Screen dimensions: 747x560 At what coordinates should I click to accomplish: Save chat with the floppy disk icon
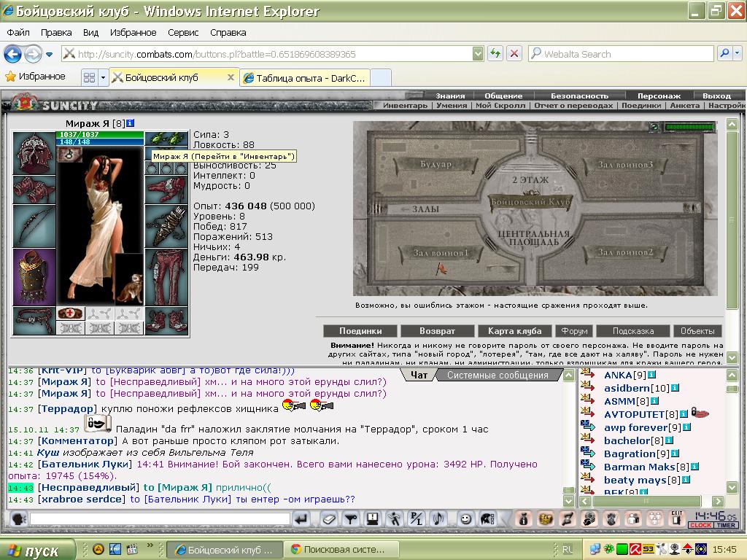tap(373, 518)
